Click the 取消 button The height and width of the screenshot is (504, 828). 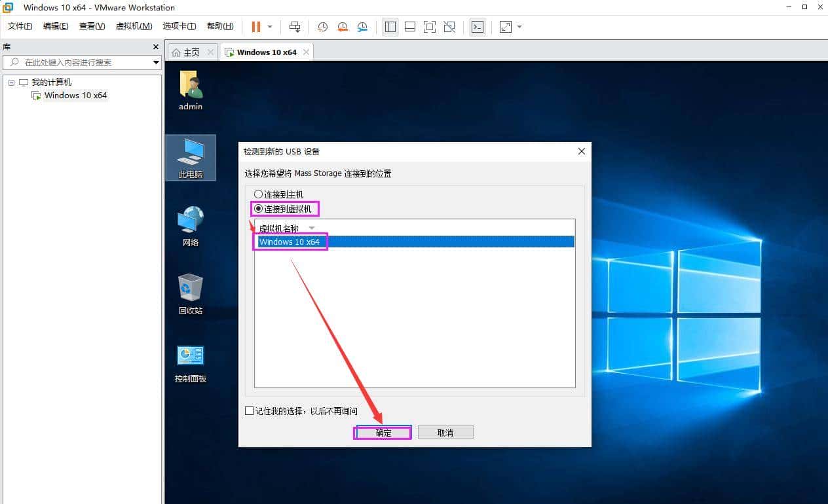pos(445,432)
